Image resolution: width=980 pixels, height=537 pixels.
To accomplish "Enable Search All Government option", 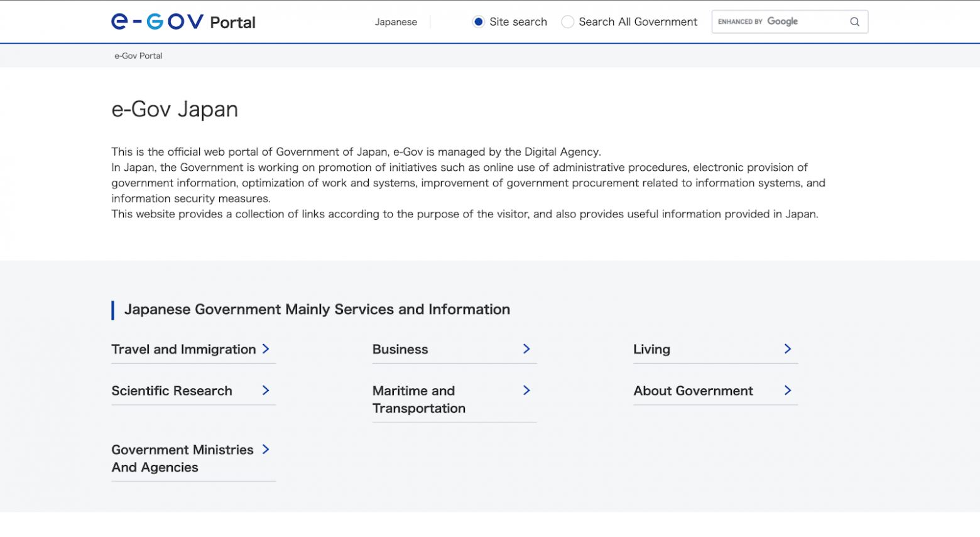I will pyautogui.click(x=568, y=21).
